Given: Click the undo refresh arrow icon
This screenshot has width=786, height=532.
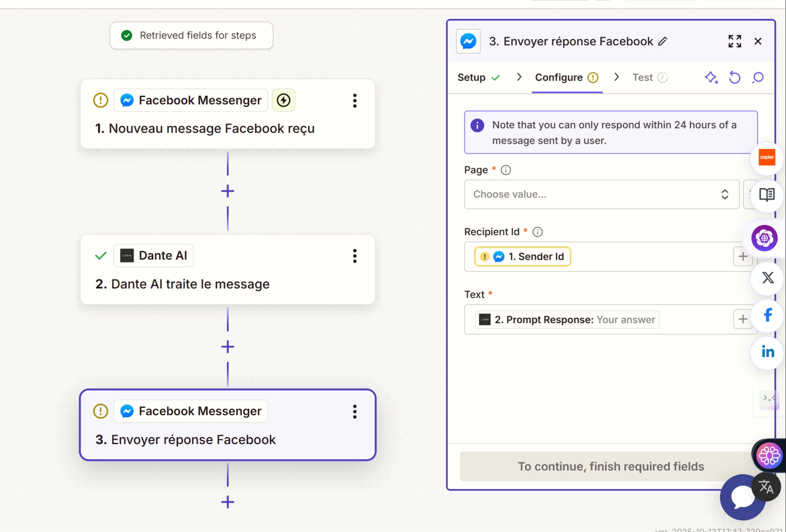Looking at the screenshot, I should (x=735, y=78).
